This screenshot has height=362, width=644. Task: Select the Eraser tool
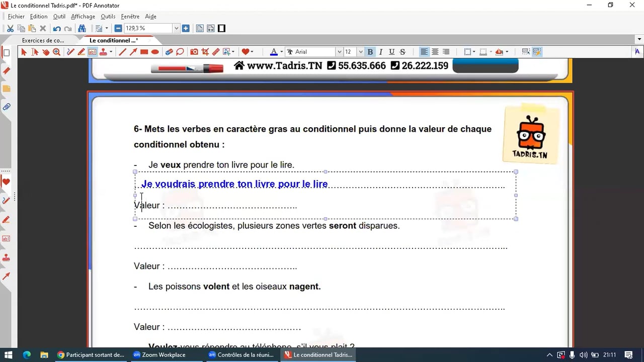point(169,52)
